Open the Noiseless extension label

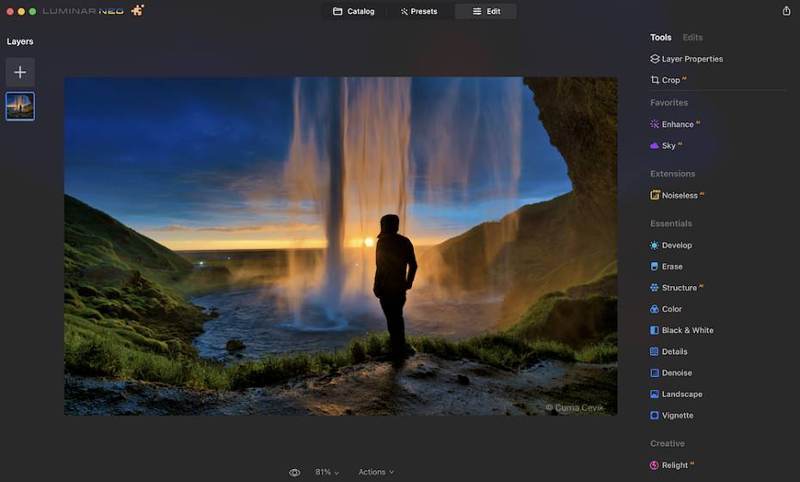coord(680,195)
